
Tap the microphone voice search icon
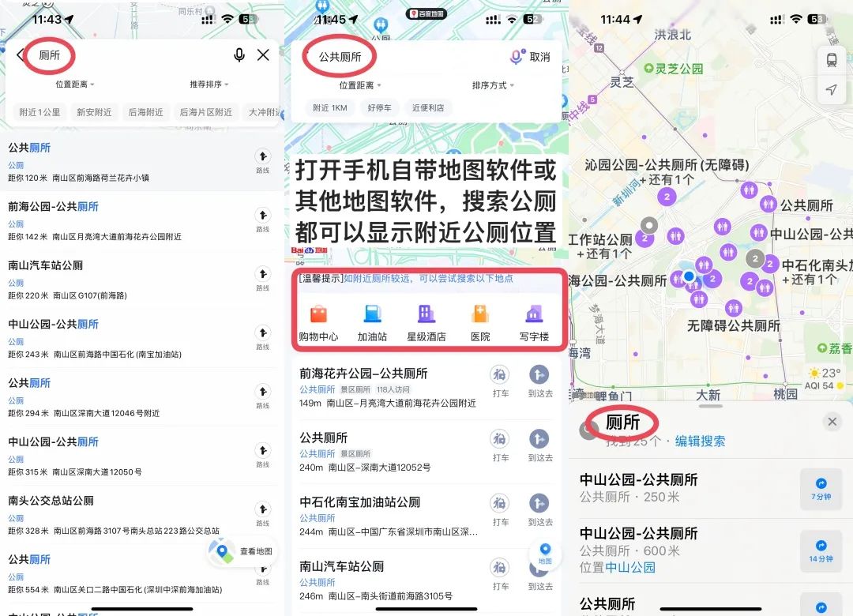[x=239, y=54]
